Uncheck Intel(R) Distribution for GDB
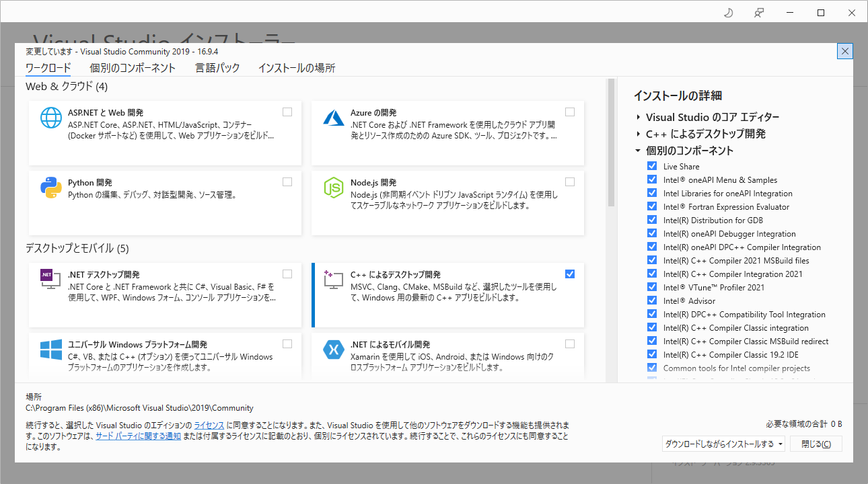The width and height of the screenshot is (868, 484). [x=651, y=220]
